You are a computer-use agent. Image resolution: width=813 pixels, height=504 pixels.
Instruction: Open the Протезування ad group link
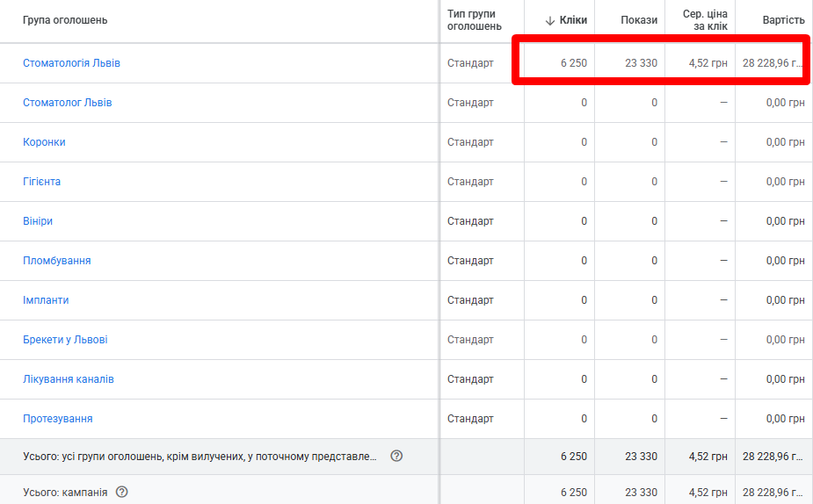57,419
